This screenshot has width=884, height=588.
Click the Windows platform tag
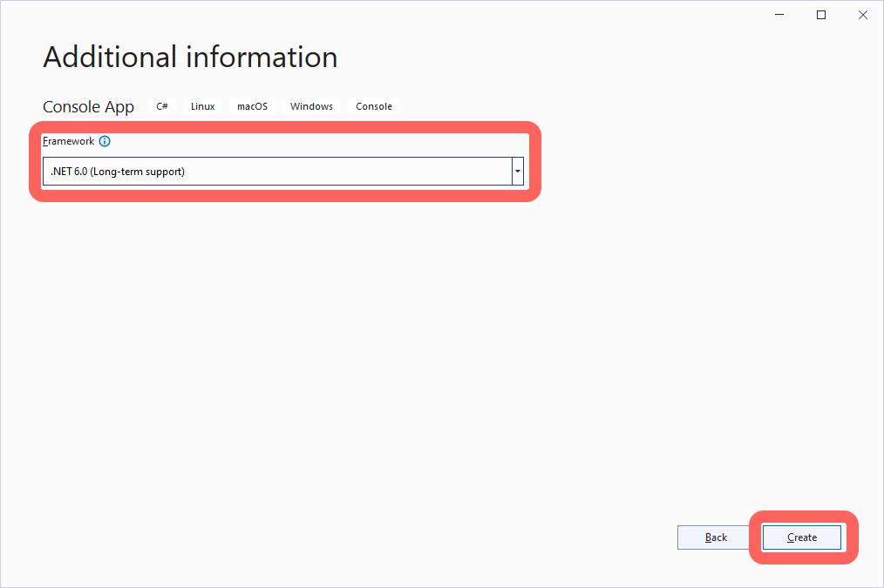(311, 106)
